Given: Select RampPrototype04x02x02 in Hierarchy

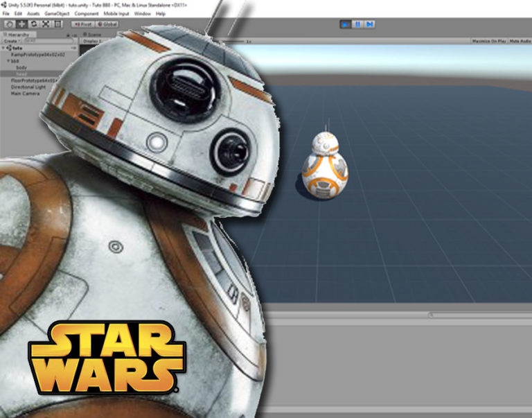Looking at the screenshot, I should (38, 55).
